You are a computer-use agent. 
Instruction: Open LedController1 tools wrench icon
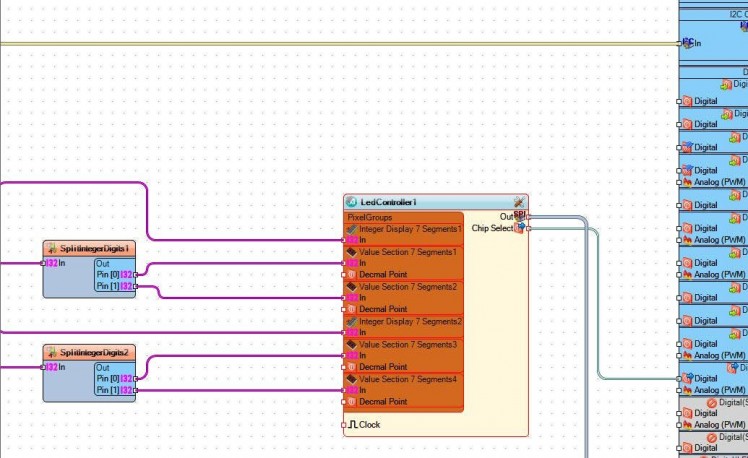(519, 202)
